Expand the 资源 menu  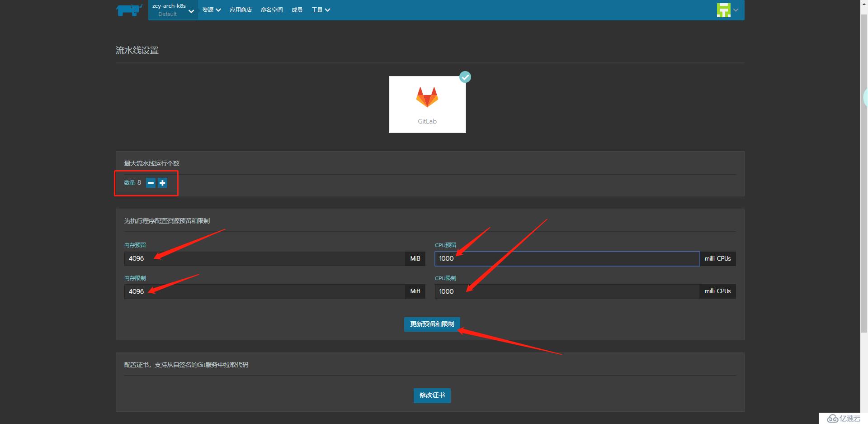[211, 10]
